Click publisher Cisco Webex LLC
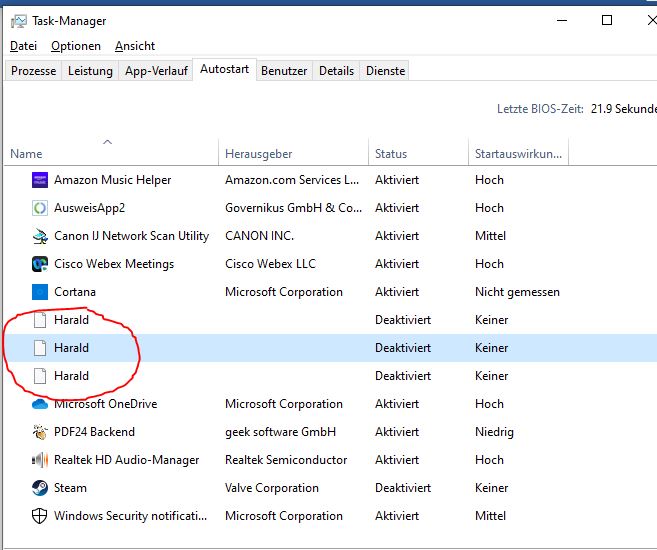This screenshot has height=550, width=657. pyautogui.click(x=270, y=264)
